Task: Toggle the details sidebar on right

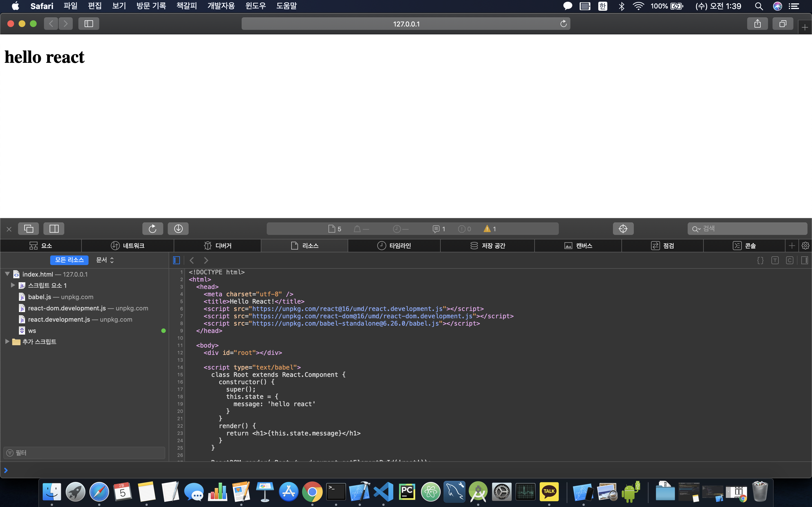Action: pos(804,260)
